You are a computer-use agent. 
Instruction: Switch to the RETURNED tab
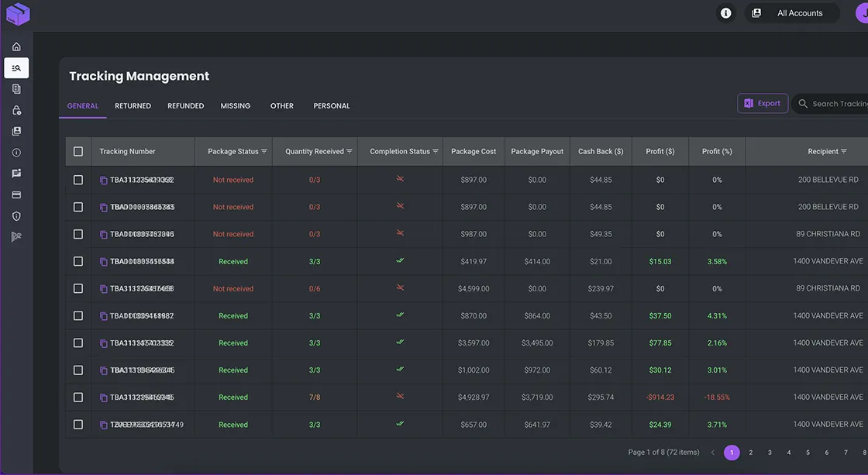coord(133,105)
